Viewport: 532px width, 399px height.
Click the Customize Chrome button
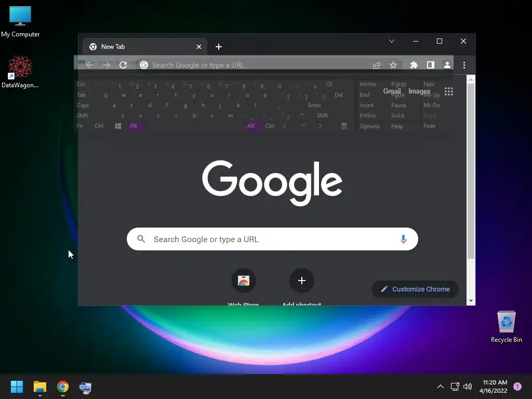click(x=415, y=289)
